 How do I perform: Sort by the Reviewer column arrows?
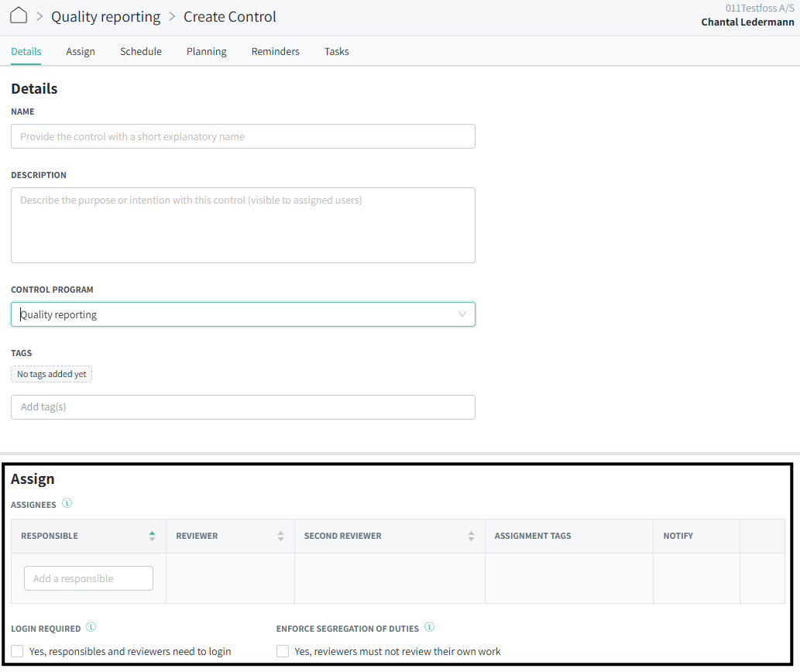(x=280, y=536)
